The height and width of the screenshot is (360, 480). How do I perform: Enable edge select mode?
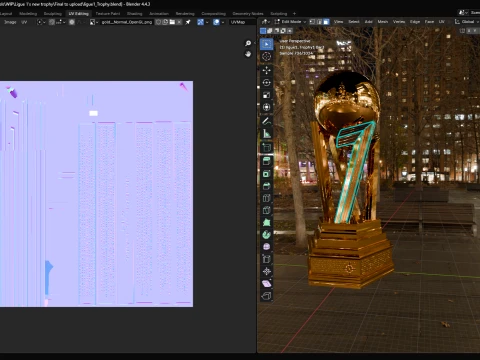(x=319, y=22)
